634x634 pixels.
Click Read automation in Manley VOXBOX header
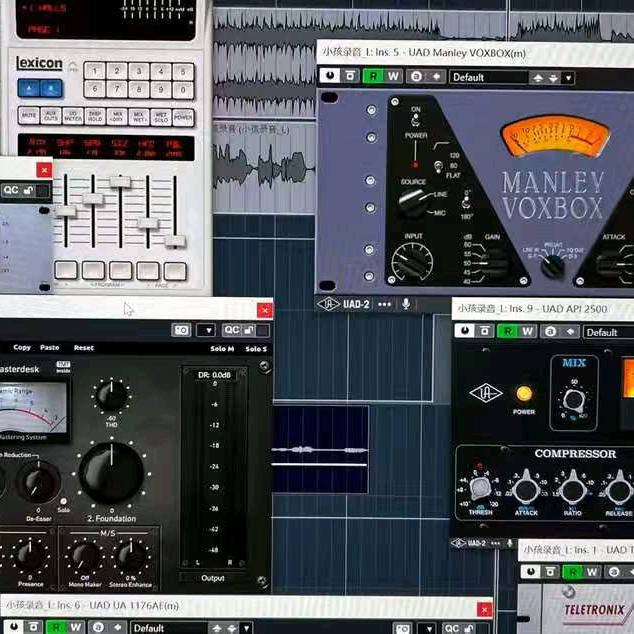(373, 76)
